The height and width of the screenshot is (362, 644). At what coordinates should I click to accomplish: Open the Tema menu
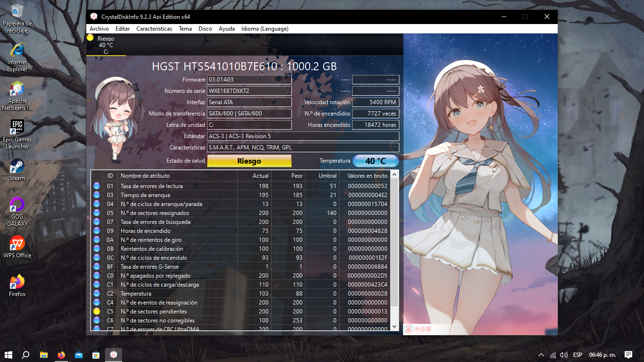pos(185,29)
